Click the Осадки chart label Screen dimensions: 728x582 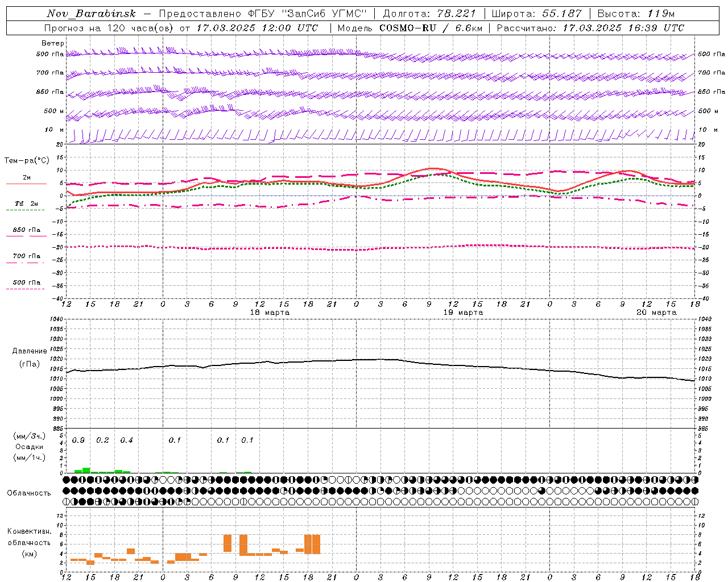click(x=29, y=447)
